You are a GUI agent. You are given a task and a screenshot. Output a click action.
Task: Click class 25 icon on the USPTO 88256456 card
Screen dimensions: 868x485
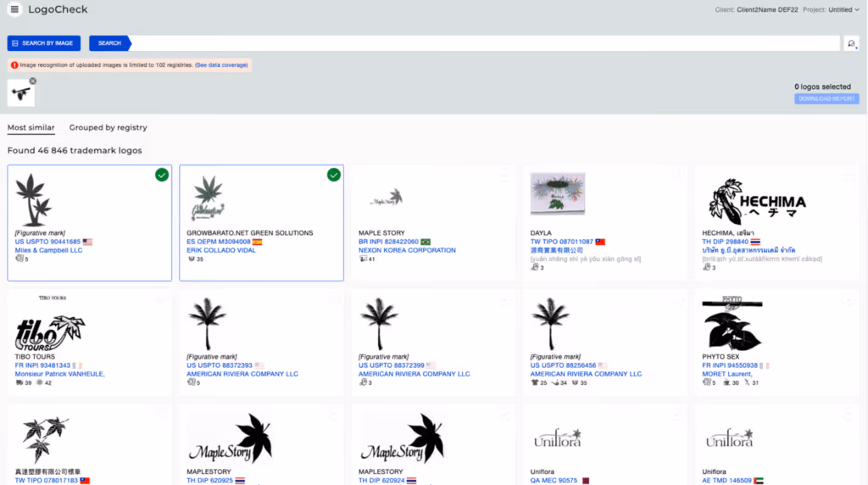tap(535, 382)
